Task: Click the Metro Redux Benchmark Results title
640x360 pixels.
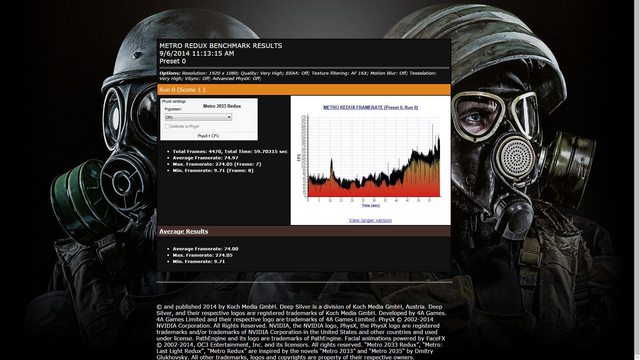Action: 220,46
